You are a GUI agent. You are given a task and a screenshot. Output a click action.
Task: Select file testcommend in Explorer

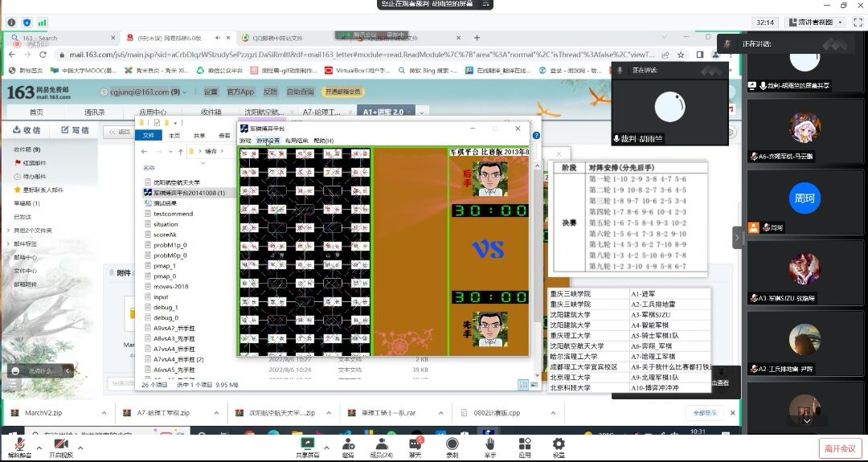pos(174,214)
